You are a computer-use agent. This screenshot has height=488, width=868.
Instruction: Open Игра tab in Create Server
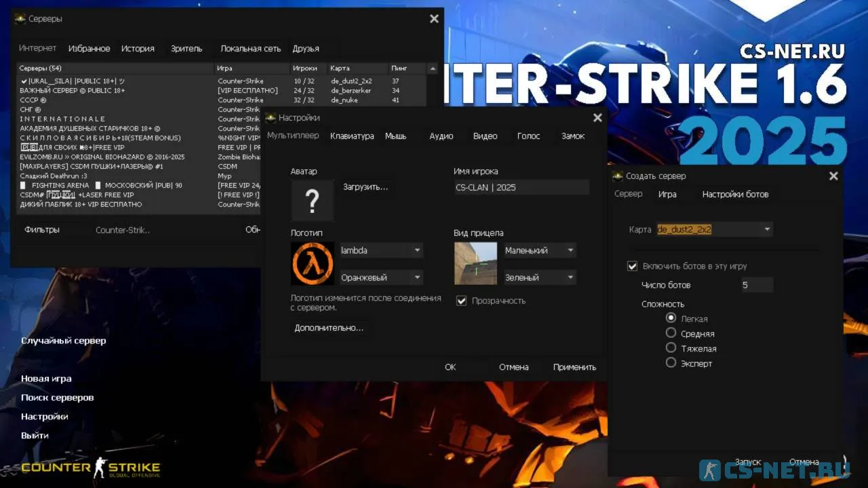[x=667, y=195]
